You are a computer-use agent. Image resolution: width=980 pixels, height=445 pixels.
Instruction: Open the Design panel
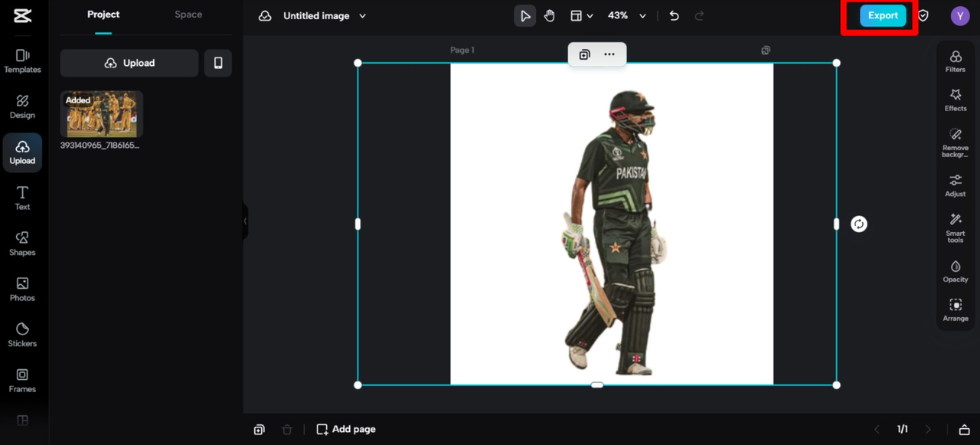click(x=22, y=107)
